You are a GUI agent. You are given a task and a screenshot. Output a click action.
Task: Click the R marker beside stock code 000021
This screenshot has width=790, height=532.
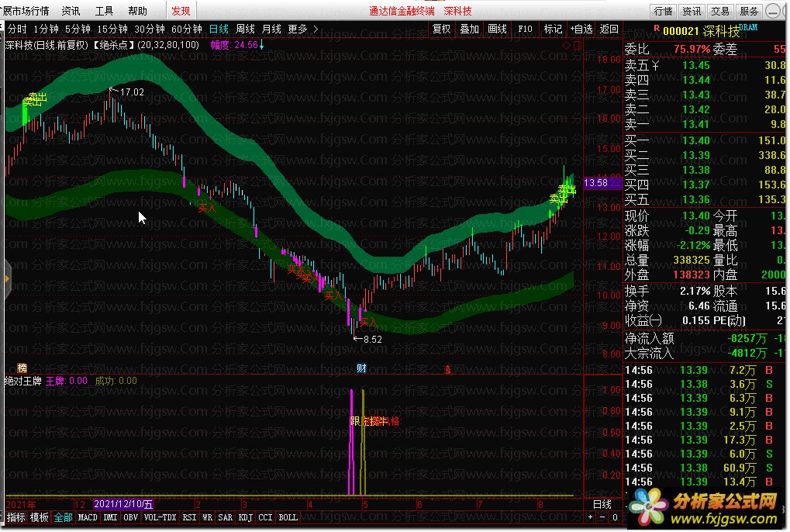pyautogui.click(x=657, y=29)
